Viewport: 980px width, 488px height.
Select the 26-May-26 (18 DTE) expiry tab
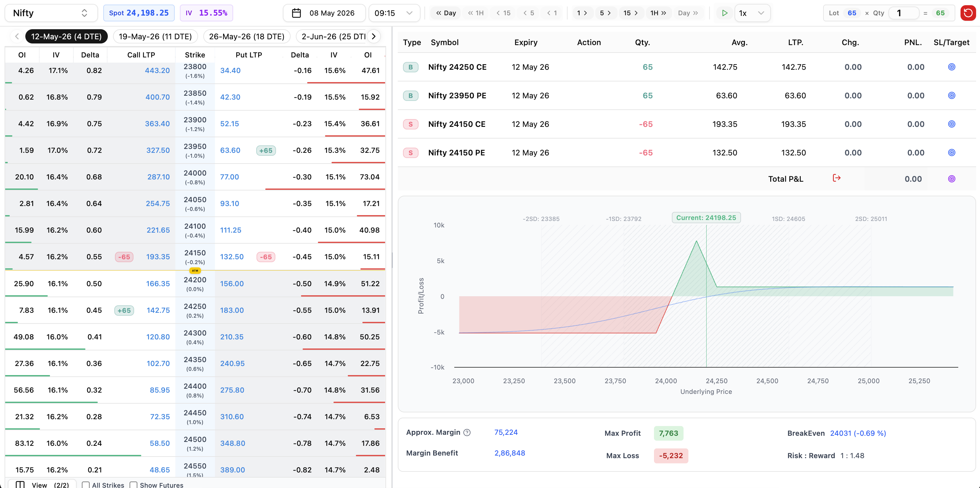click(x=246, y=36)
